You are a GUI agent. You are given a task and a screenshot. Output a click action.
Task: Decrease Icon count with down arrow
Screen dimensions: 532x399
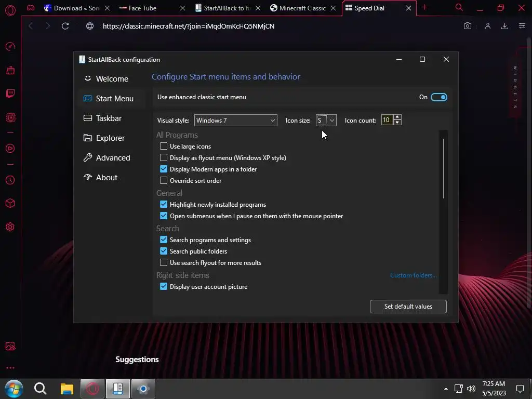[x=397, y=123]
